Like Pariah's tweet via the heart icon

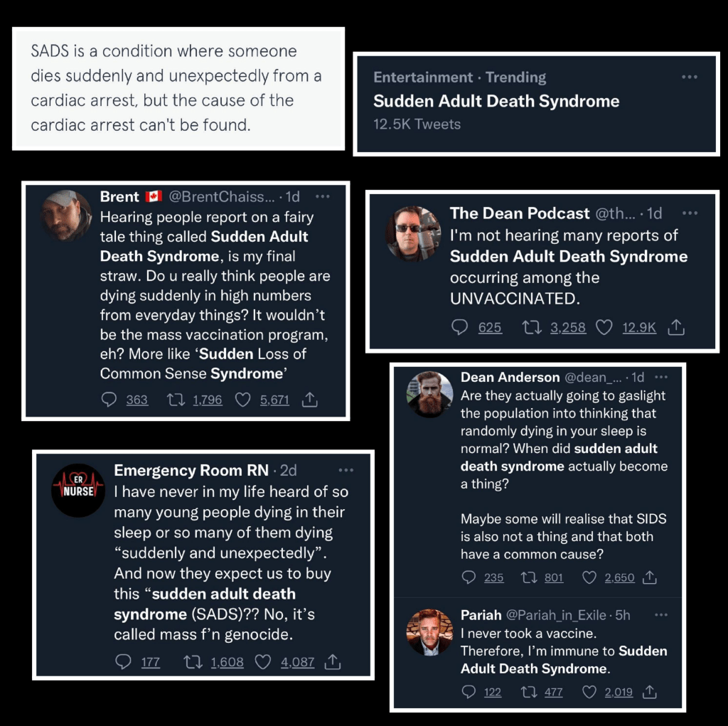pyautogui.click(x=589, y=692)
